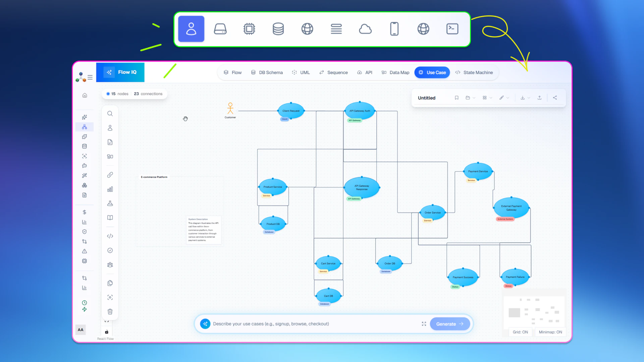Select the cloud node icon in top toolbar

365,29
